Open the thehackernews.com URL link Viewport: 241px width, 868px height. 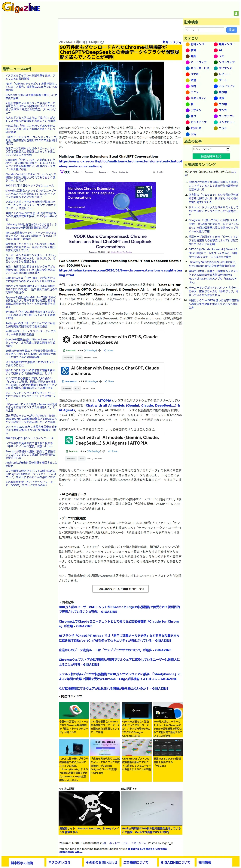120,273
